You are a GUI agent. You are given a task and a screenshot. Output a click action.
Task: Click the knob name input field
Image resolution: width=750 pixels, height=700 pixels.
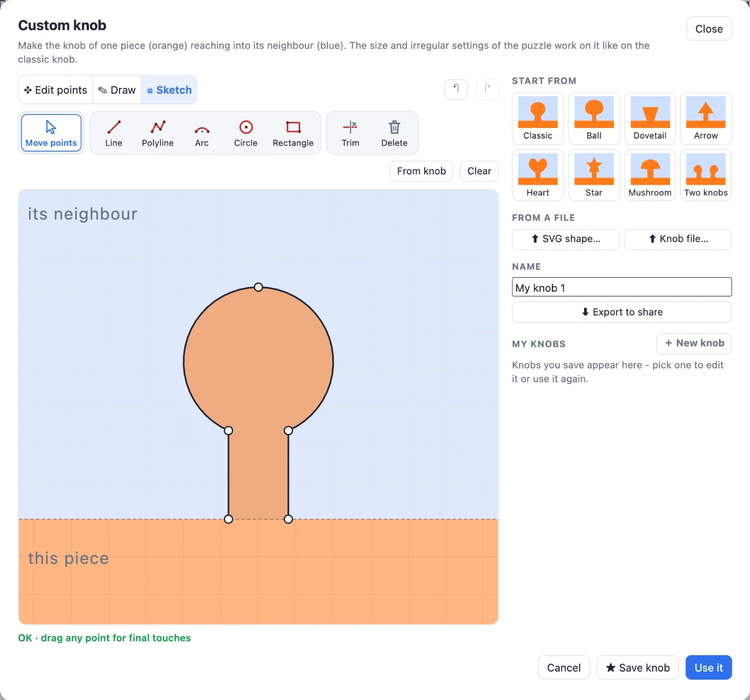point(622,287)
